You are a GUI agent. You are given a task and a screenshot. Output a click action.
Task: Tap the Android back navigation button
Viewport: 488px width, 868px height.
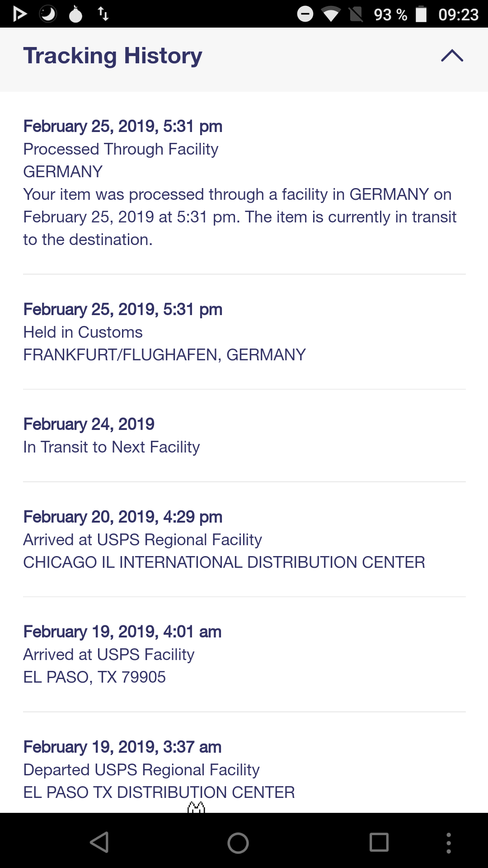pyautogui.click(x=100, y=842)
